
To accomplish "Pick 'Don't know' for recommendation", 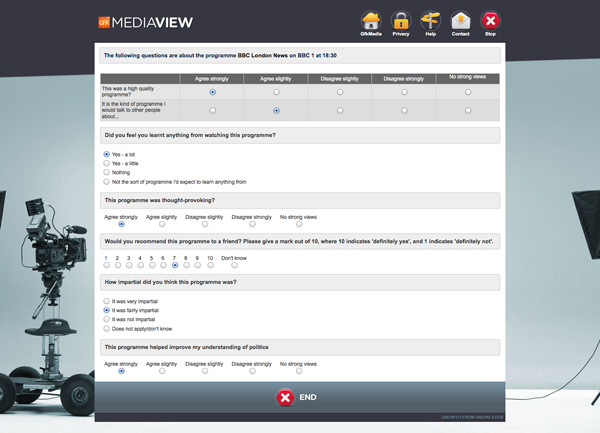I will 234,265.
